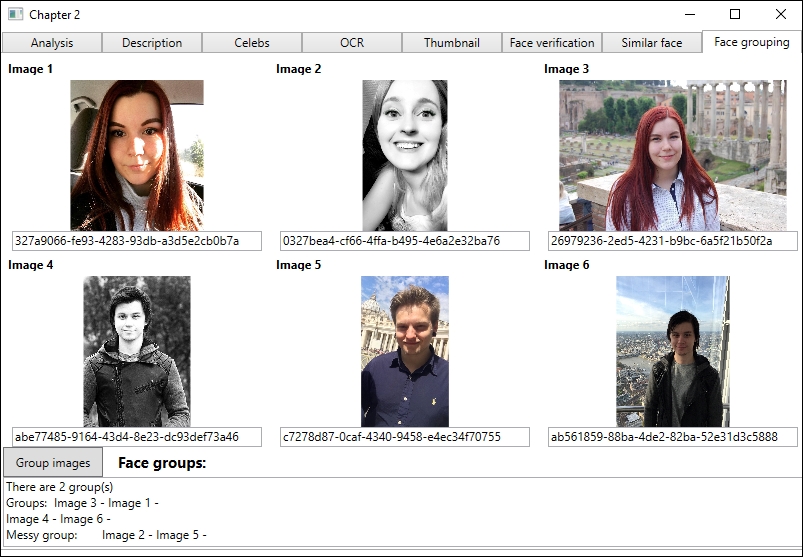The image size is (803, 557).
Task: Focus the face ID field starting c7278d87
Action: tap(405, 437)
